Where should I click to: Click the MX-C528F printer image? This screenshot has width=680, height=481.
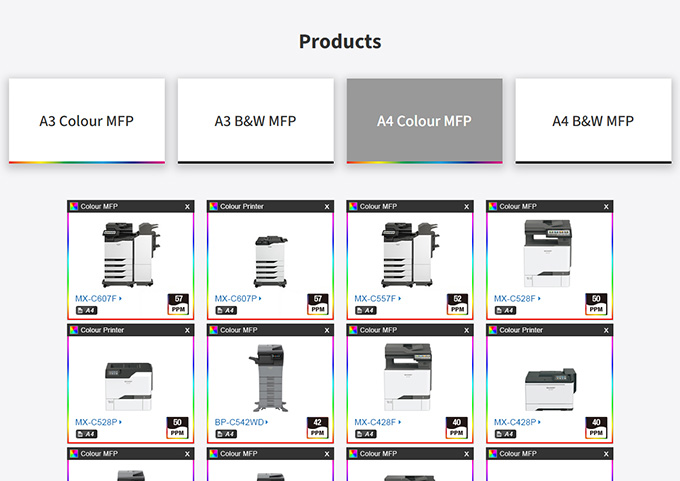[549, 252]
